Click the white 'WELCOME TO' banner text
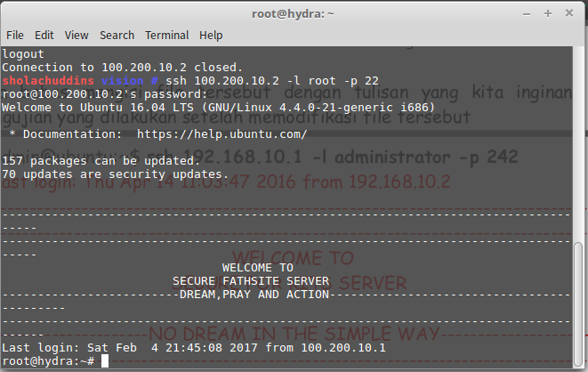This screenshot has width=588, height=372. pyautogui.click(x=258, y=268)
